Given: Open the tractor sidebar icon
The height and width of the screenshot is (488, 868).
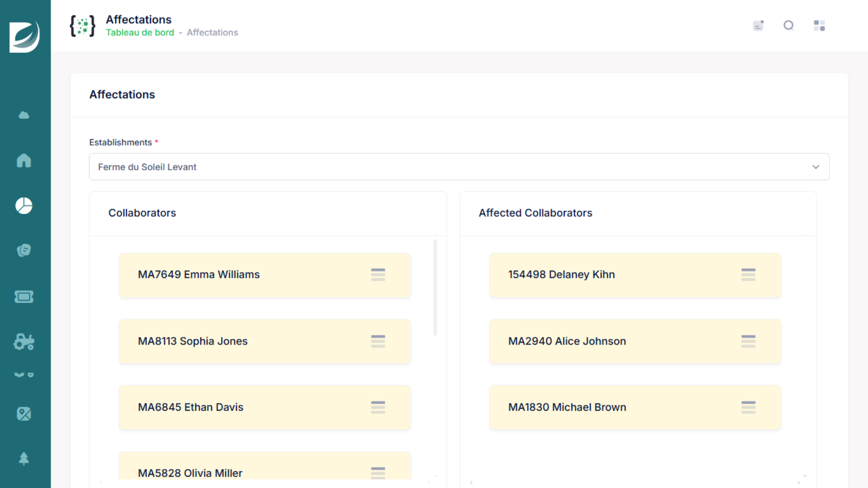Looking at the screenshot, I should 24,342.
